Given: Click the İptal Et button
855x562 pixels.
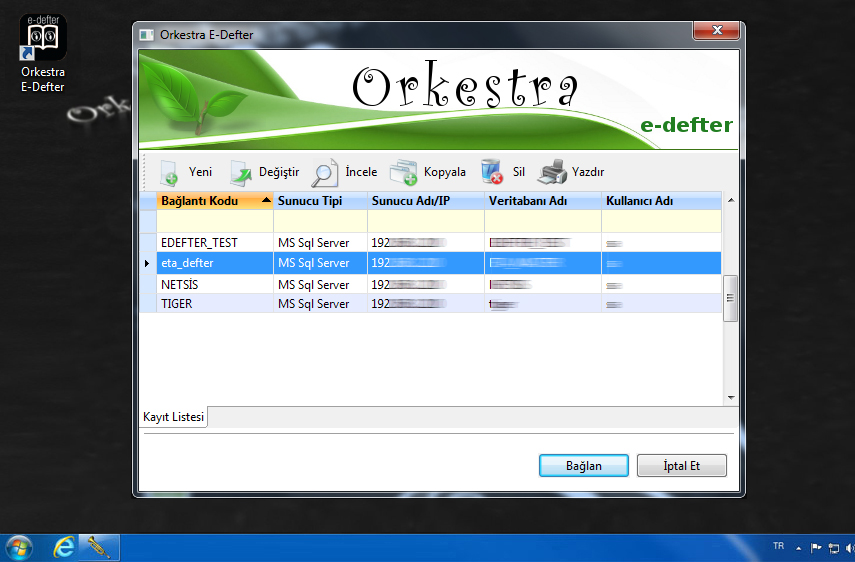Looking at the screenshot, I should coord(681,466).
